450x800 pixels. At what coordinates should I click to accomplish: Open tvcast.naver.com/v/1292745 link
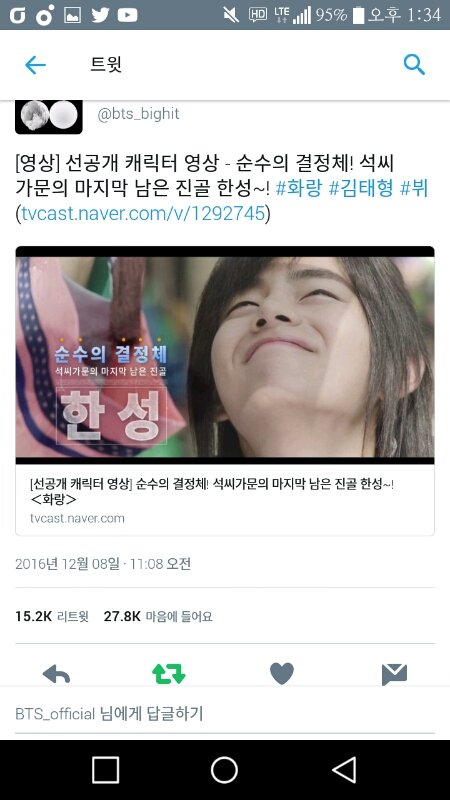[143, 214]
